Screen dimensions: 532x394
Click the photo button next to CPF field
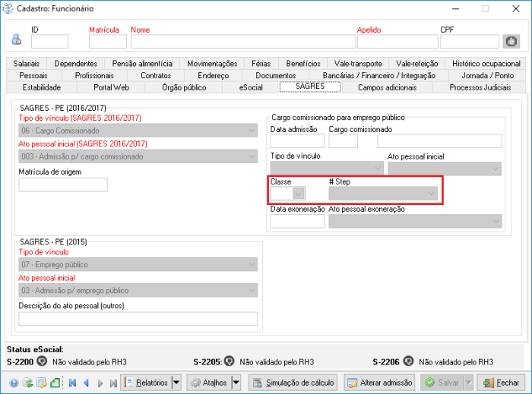(x=511, y=41)
